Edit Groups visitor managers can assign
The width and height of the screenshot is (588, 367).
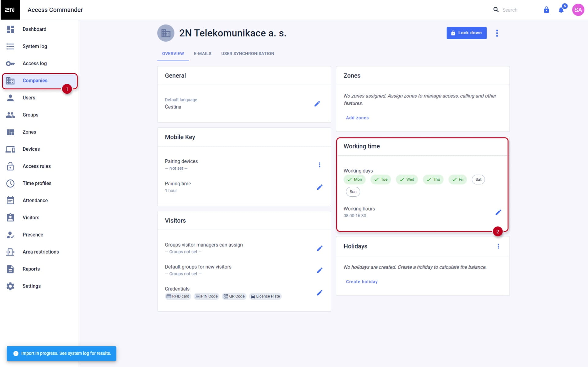pyautogui.click(x=319, y=248)
